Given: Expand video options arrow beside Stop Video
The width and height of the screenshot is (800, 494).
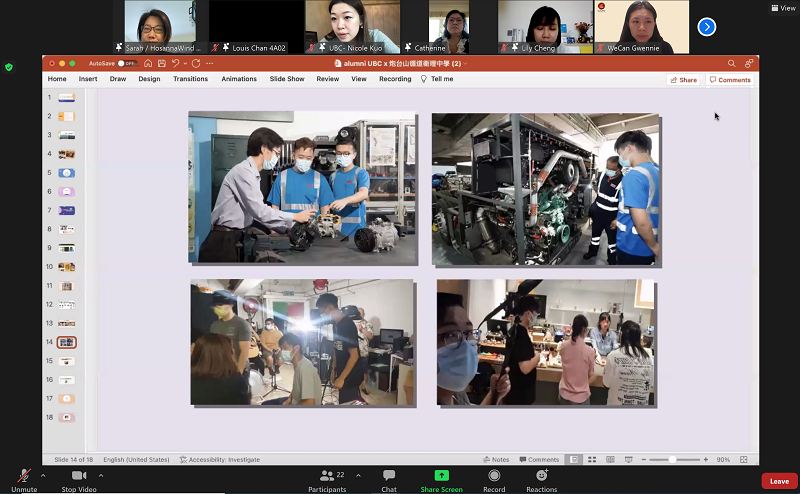Looking at the screenshot, I should (103, 475).
